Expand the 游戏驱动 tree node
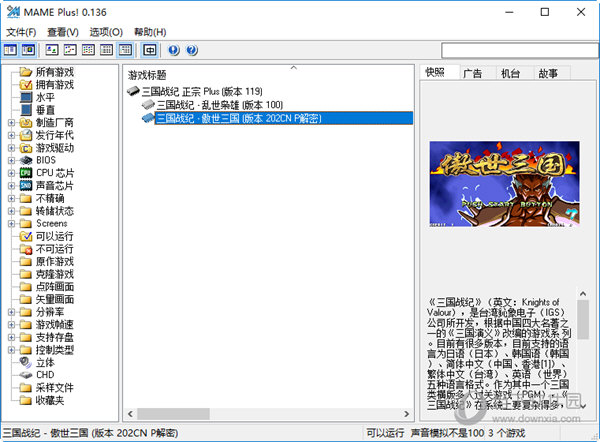600x442 pixels. pyautogui.click(x=11, y=148)
